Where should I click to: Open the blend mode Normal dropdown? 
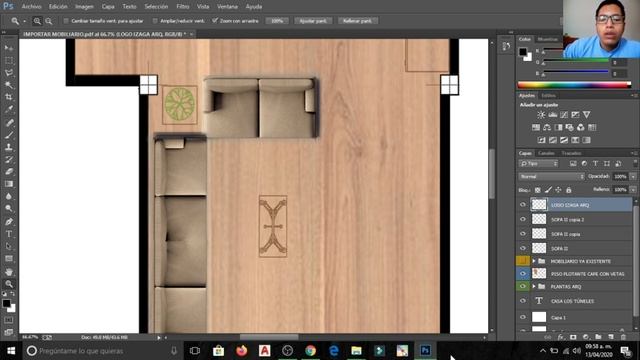tap(551, 176)
